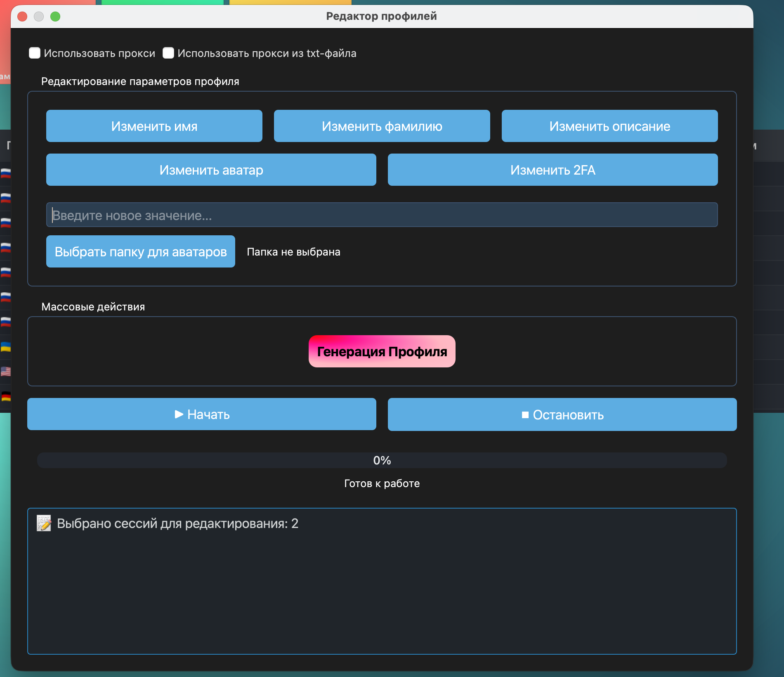784x677 pixels.
Task: Click the 'Готов к работе' status text
Action: pyautogui.click(x=382, y=483)
